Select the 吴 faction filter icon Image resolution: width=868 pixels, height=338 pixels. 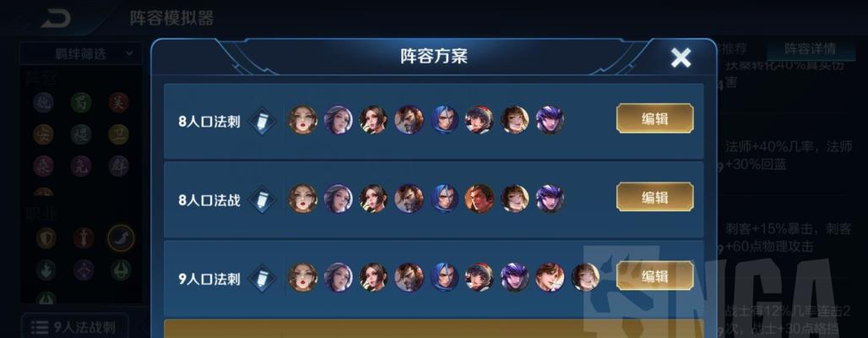click(x=118, y=102)
